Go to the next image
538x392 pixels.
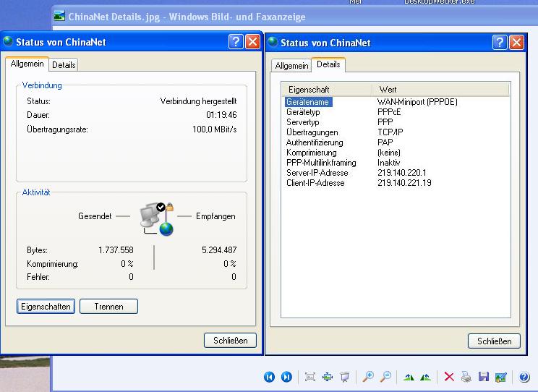click(286, 377)
